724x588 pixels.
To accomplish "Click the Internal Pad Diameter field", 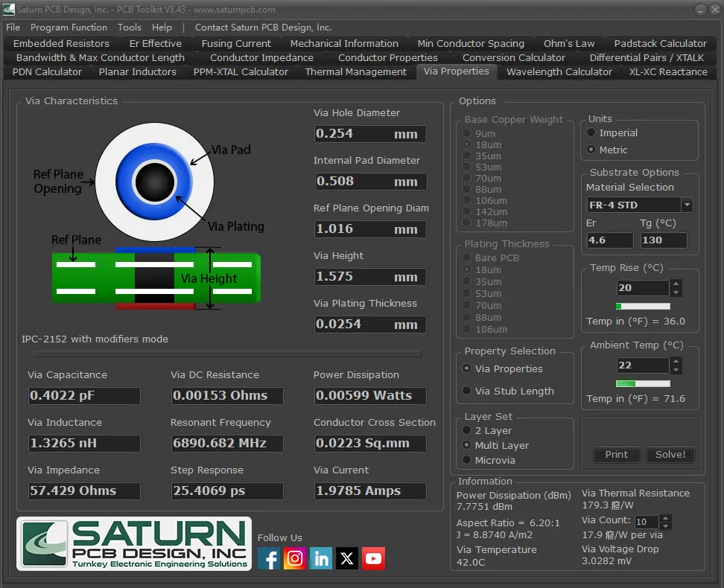I will coord(370,182).
